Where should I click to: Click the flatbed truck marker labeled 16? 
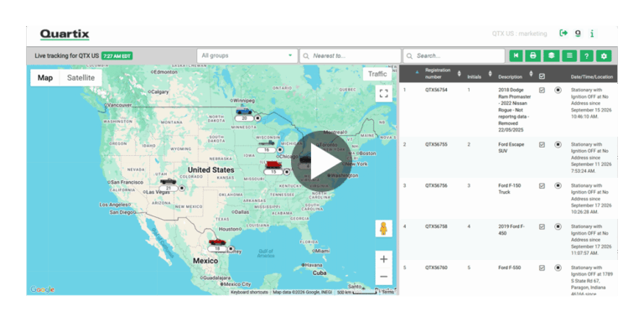click(267, 143)
